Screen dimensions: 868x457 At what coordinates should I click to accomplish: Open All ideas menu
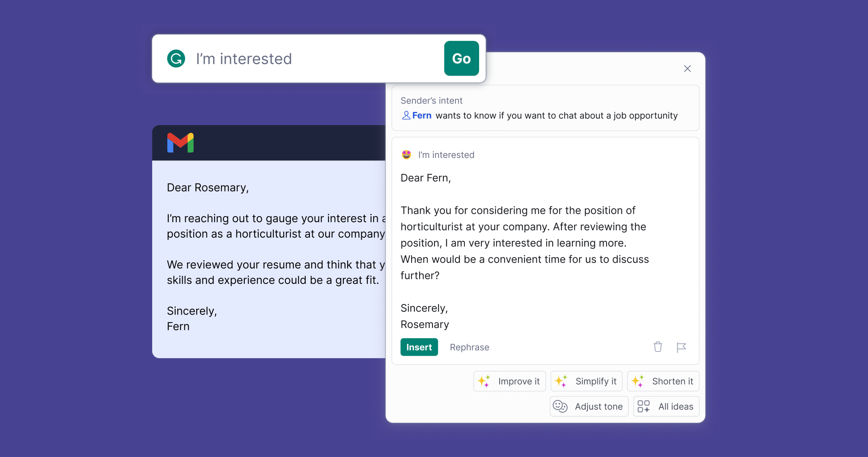point(666,406)
